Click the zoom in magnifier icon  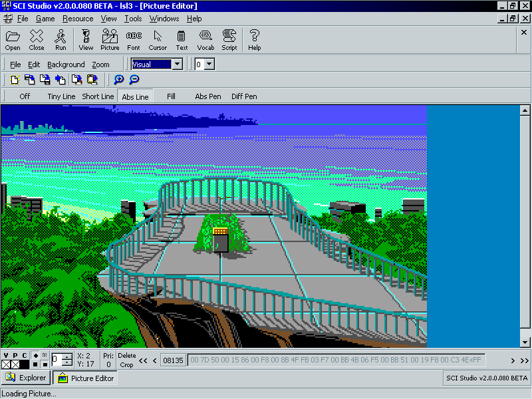pos(119,80)
